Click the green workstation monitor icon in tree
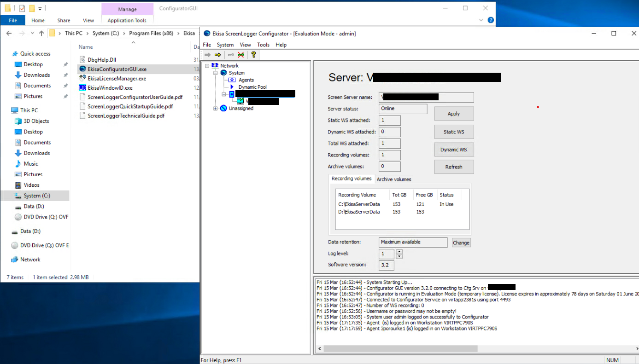Viewport: 639px width, 364px height. pyautogui.click(x=240, y=101)
